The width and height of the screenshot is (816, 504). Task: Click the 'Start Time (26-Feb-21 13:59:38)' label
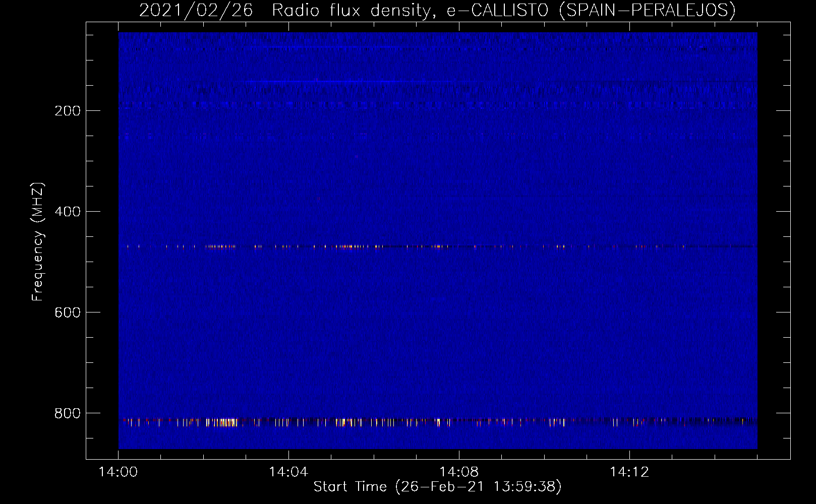coord(437,487)
